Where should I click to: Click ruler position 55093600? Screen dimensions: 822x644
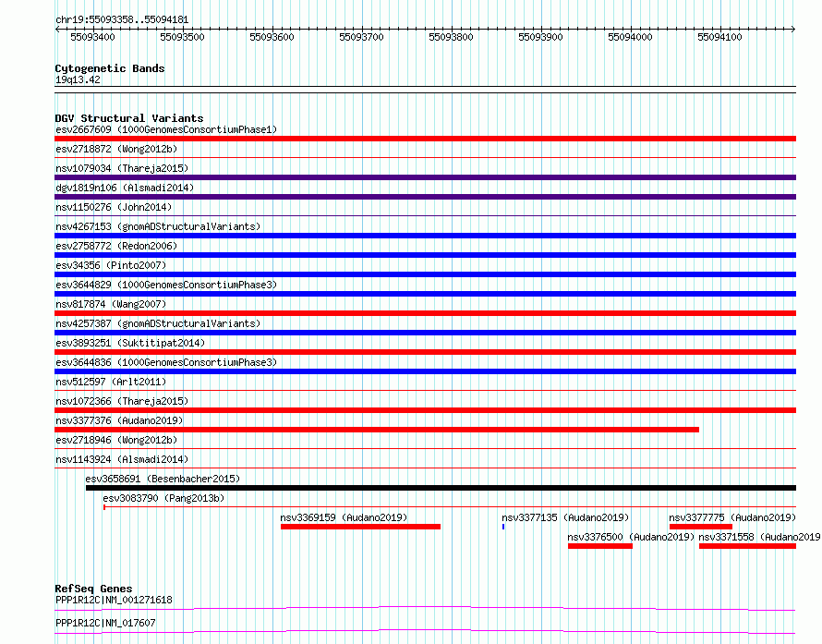(x=272, y=37)
